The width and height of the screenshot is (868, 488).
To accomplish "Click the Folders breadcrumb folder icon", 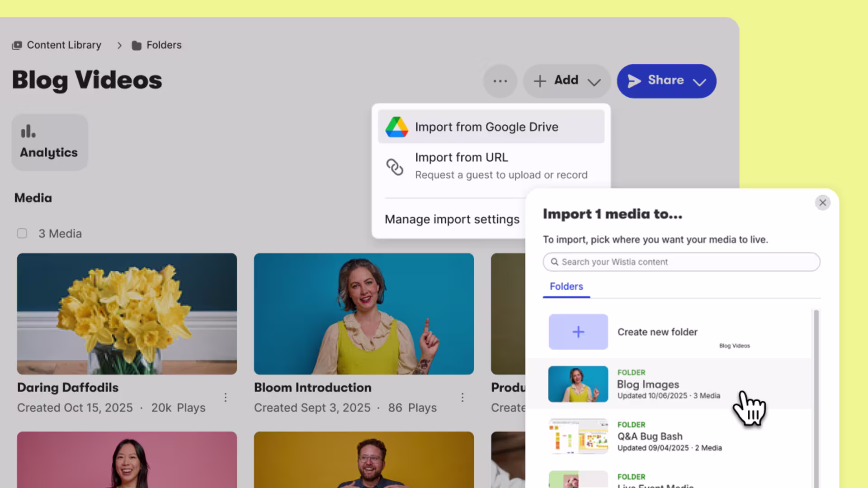I will (x=137, y=45).
